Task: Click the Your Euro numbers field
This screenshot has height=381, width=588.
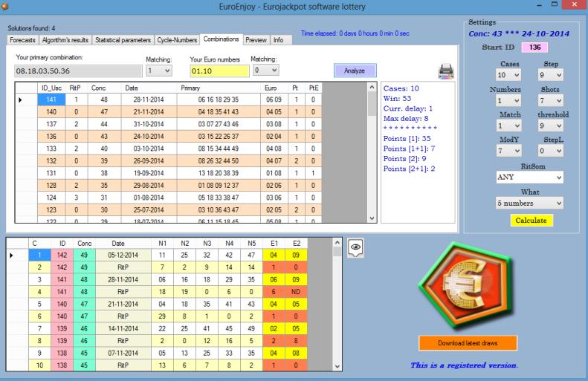Action: tap(219, 71)
